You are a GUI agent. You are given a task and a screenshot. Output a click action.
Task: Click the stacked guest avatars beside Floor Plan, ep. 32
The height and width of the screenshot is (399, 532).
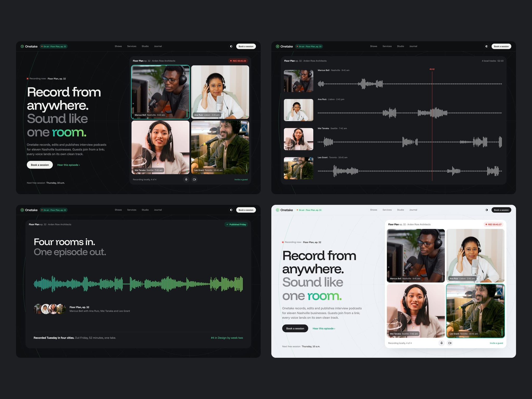point(50,309)
